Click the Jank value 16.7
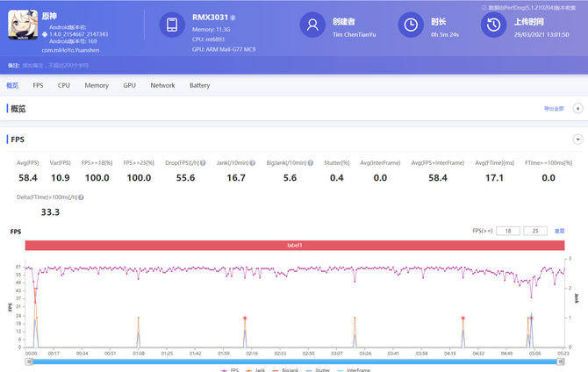The height and width of the screenshot is (372, 588). [236, 178]
